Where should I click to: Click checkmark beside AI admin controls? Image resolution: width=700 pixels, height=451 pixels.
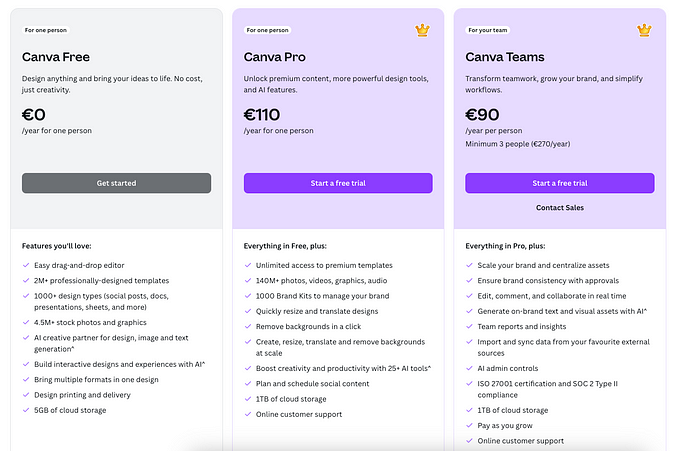tap(469, 368)
